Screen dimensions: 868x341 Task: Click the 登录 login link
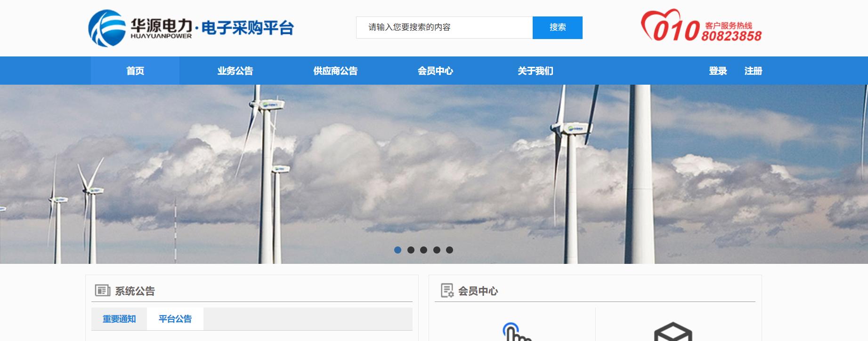[718, 71]
